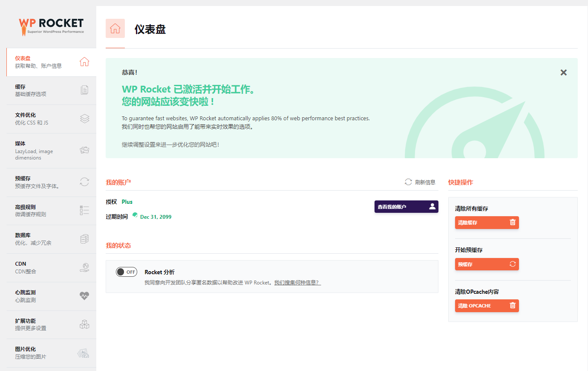
Task: Start preload with 预缓存 button
Action: 487,264
